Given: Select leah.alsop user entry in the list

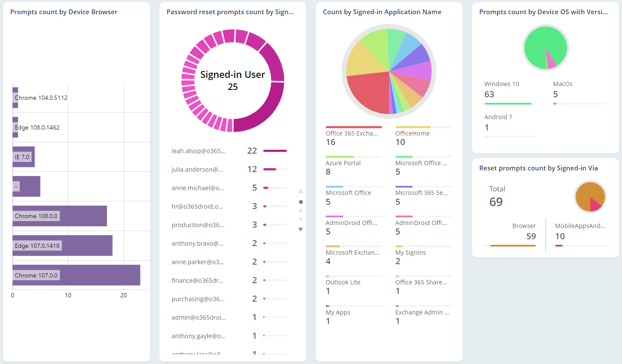Looking at the screenshot, I should click(199, 151).
